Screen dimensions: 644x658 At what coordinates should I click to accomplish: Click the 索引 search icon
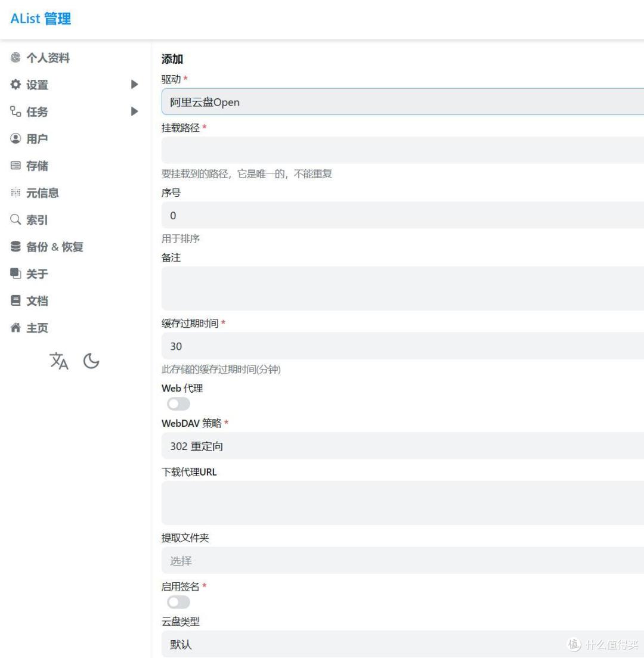[16, 219]
